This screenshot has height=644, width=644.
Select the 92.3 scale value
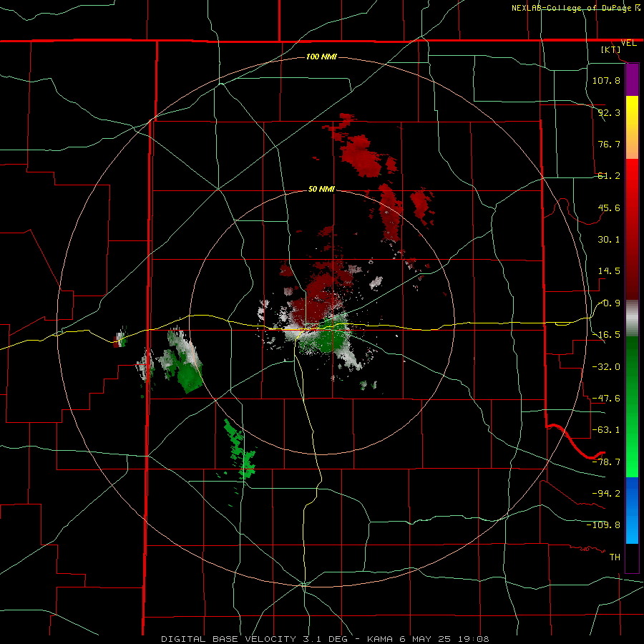pos(609,112)
